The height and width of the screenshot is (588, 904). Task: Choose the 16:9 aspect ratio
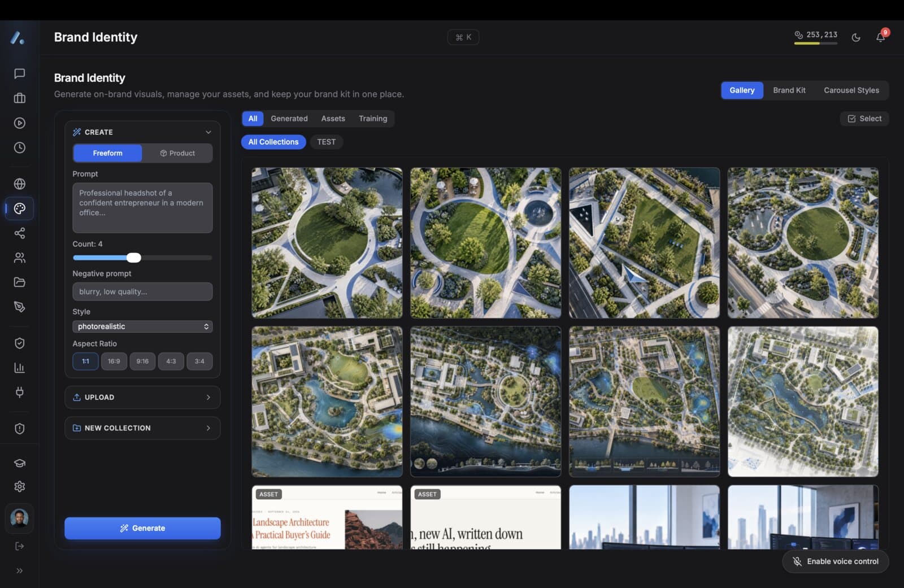coord(114,361)
